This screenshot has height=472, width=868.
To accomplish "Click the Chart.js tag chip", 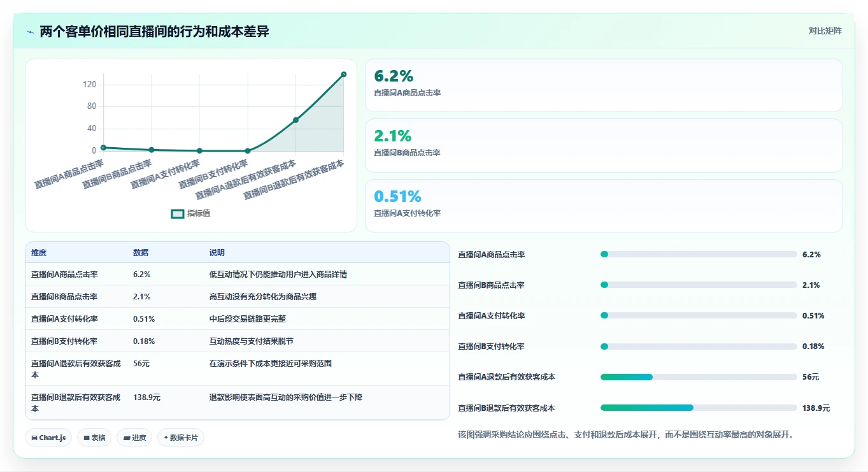I will [48, 438].
